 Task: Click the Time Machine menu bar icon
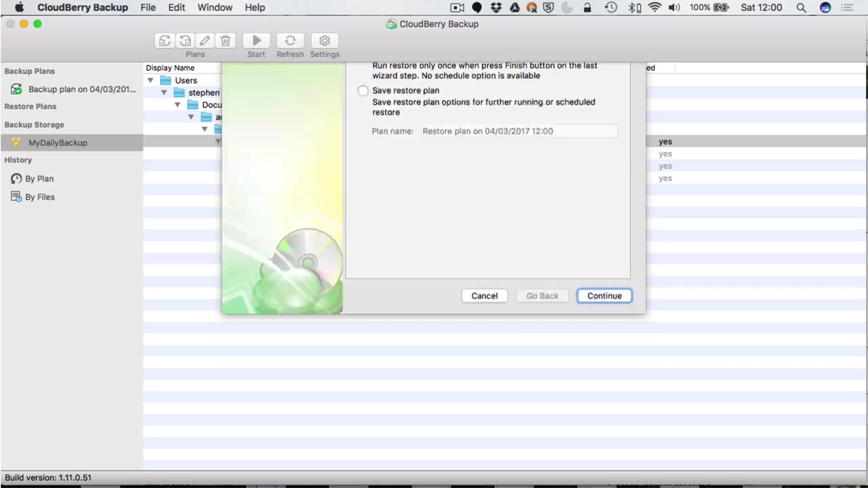pos(611,7)
